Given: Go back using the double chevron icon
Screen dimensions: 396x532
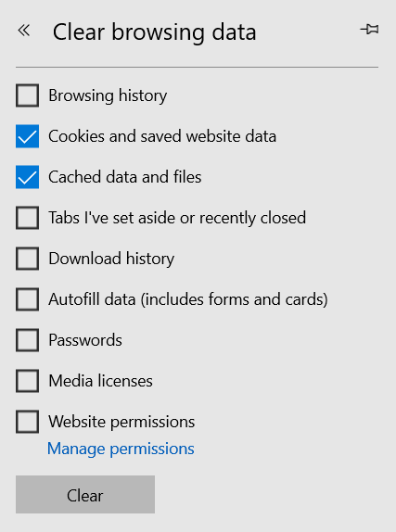Looking at the screenshot, I should tap(24, 31).
